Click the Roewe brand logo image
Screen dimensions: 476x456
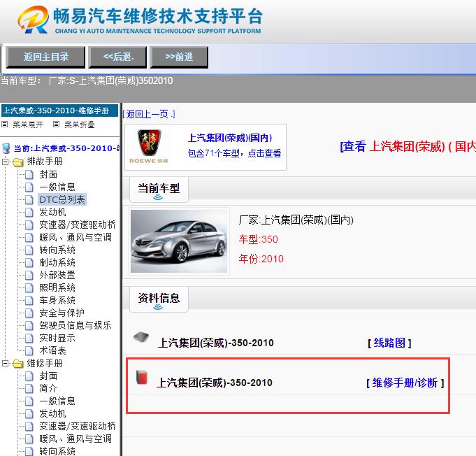149,147
